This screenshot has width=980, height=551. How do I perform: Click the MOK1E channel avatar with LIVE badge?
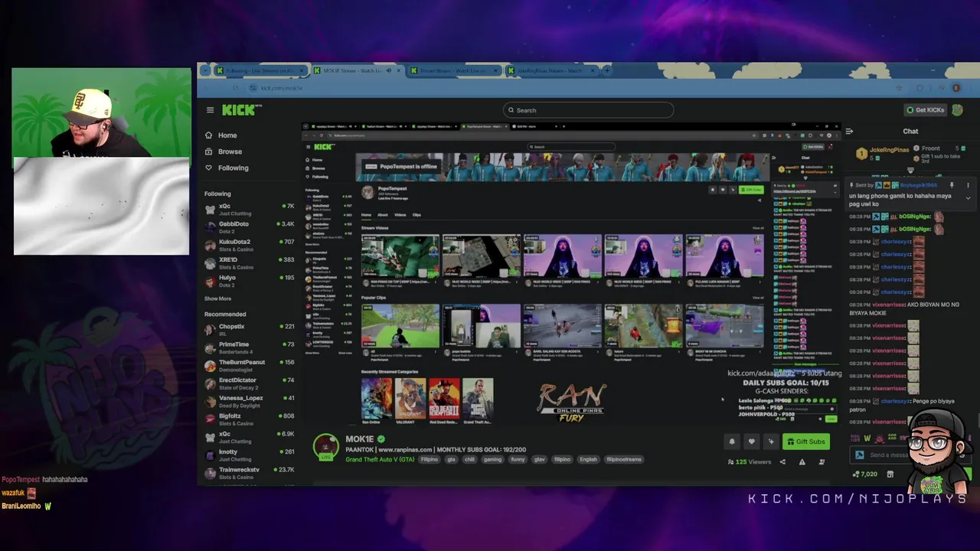[326, 448]
